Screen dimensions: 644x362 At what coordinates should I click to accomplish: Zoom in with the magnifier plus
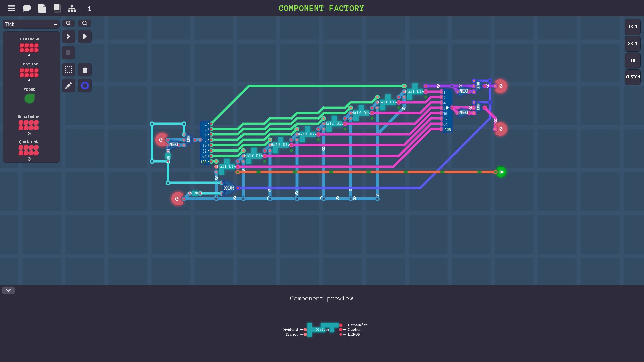[68, 23]
